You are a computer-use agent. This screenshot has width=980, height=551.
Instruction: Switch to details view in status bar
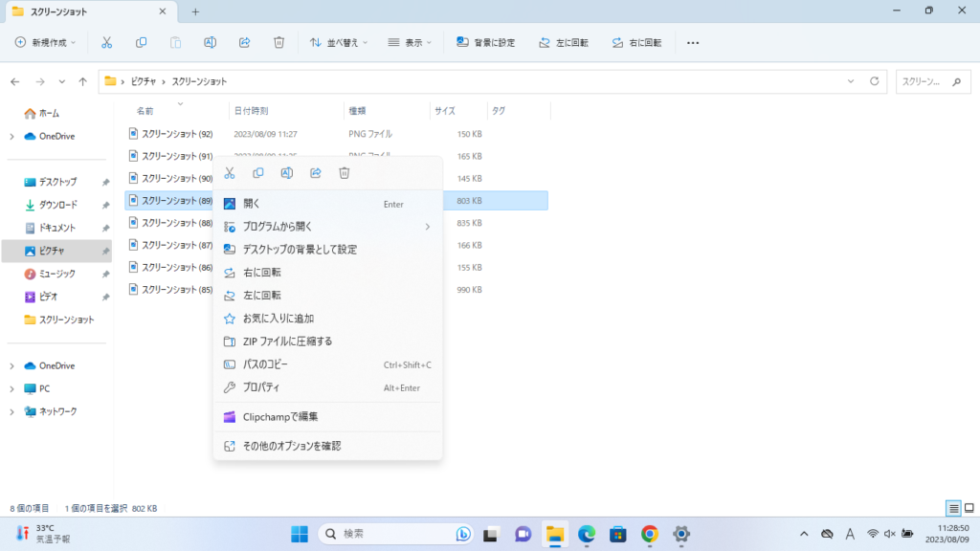point(954,508)
